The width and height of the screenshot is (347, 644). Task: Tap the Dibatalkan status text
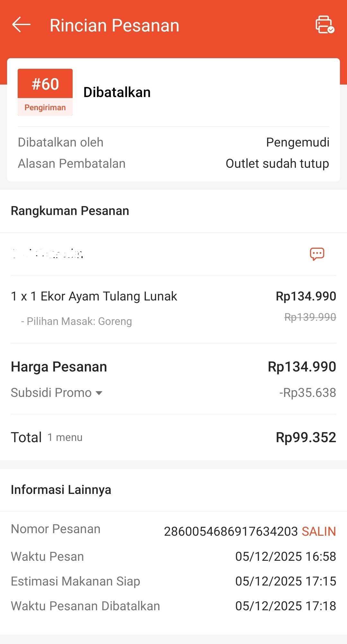(x=117, y=92)
